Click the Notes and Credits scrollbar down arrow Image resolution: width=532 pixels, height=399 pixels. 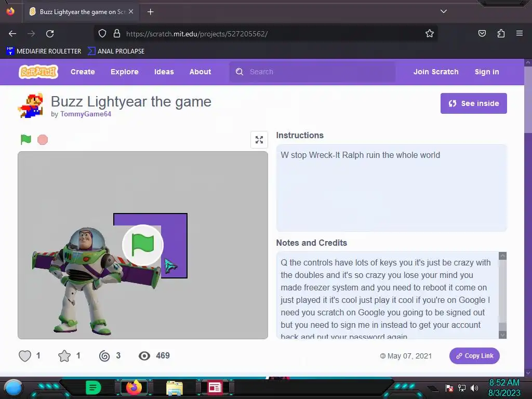tap(503, 335)
